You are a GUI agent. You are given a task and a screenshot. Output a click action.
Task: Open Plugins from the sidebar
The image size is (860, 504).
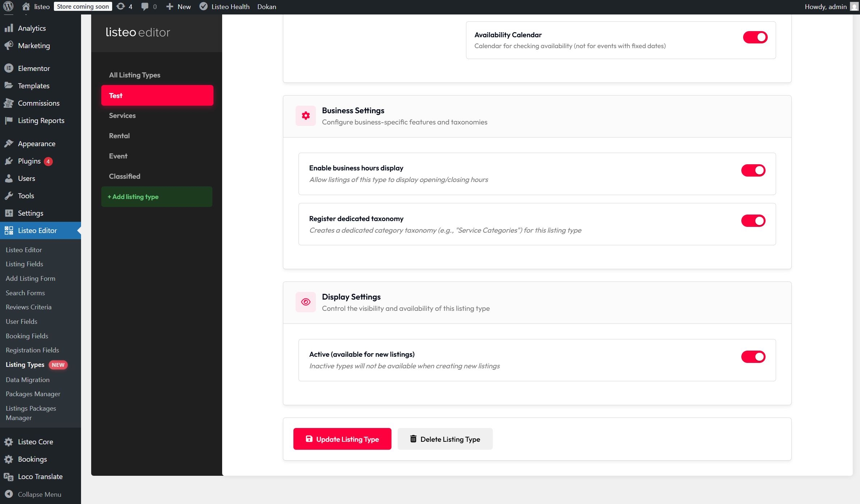29,161
